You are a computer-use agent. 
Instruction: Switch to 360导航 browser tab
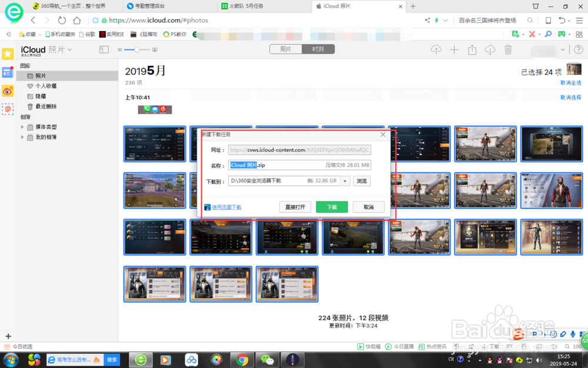(x=73, y=6)
